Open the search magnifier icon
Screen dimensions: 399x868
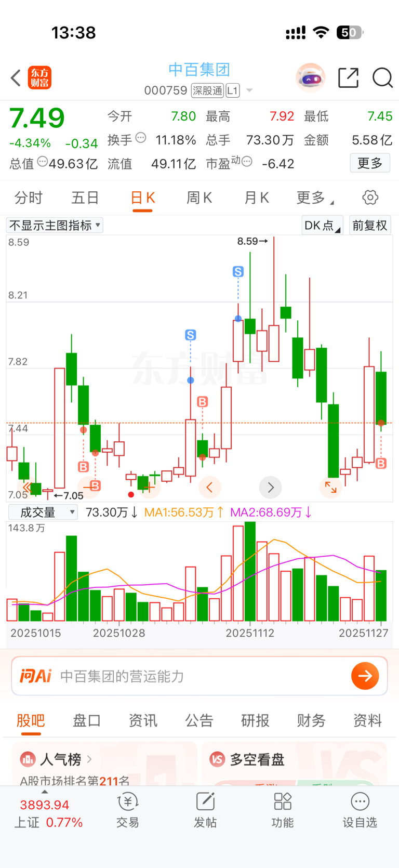(x=382, y=78)
